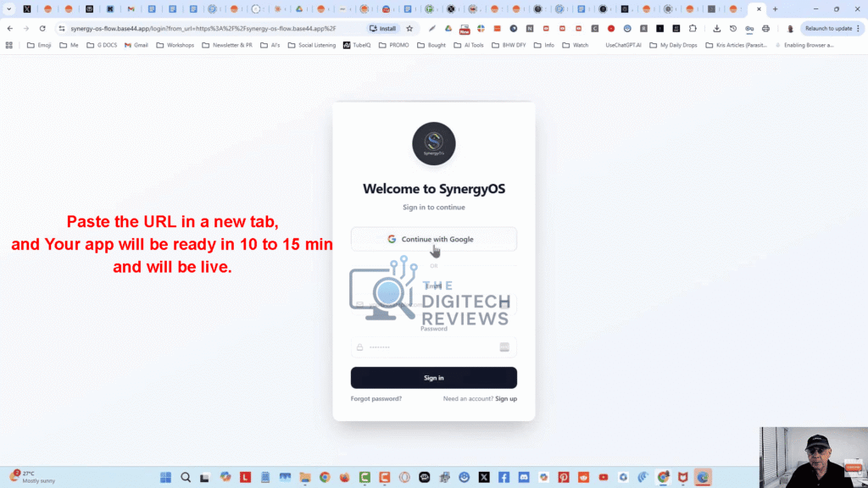The width and height of the screenshot is (868, 488).
Task: Bookmark the page using the star icon
Action: click(410, 28)
